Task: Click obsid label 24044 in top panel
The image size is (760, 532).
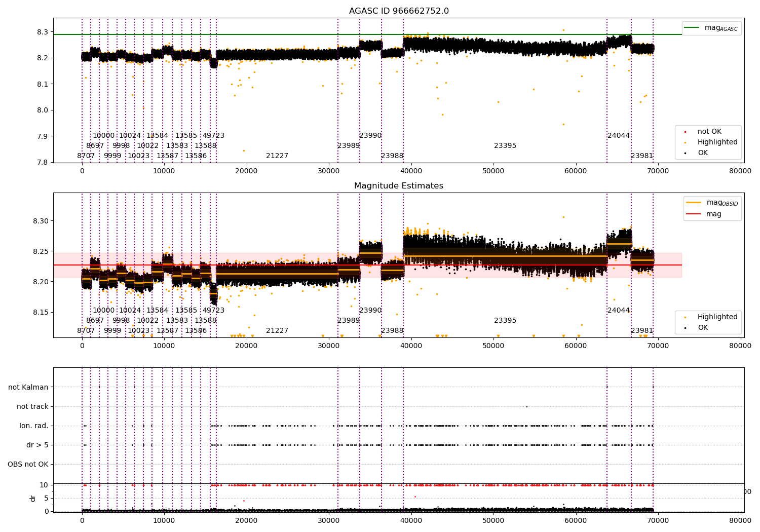Action: pos(619,136)
